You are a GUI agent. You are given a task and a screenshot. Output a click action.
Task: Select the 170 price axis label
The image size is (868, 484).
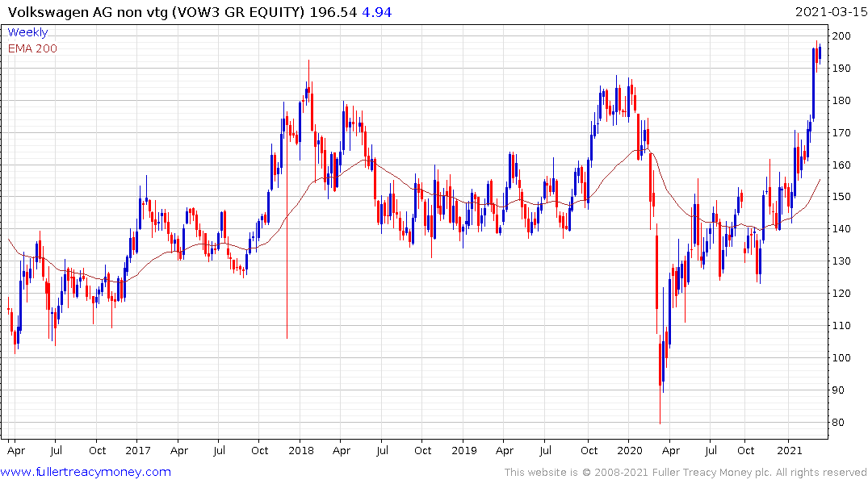point(841,133)
